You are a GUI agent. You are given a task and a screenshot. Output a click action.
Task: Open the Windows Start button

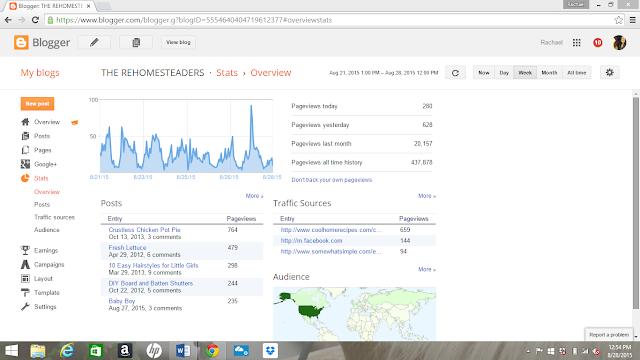coord(11,351)
